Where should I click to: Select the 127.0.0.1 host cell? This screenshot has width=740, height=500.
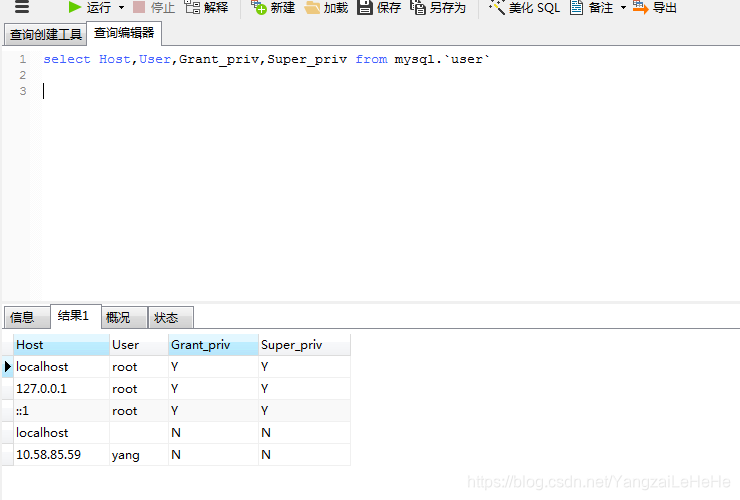point(61,389)
